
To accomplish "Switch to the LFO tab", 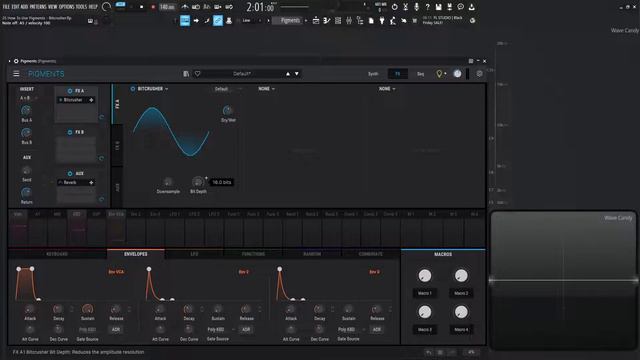I will tap(194, 254).
